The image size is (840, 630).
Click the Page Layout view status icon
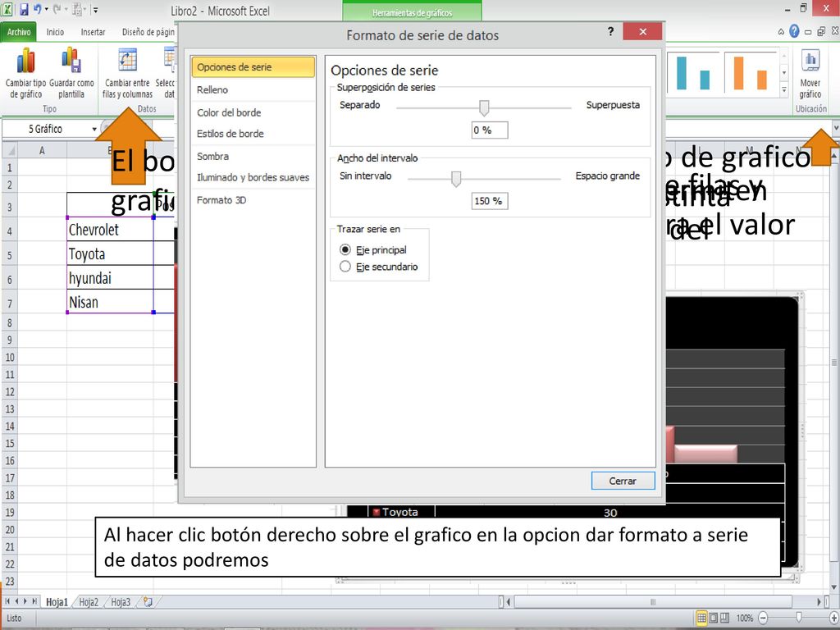point(714,618)
